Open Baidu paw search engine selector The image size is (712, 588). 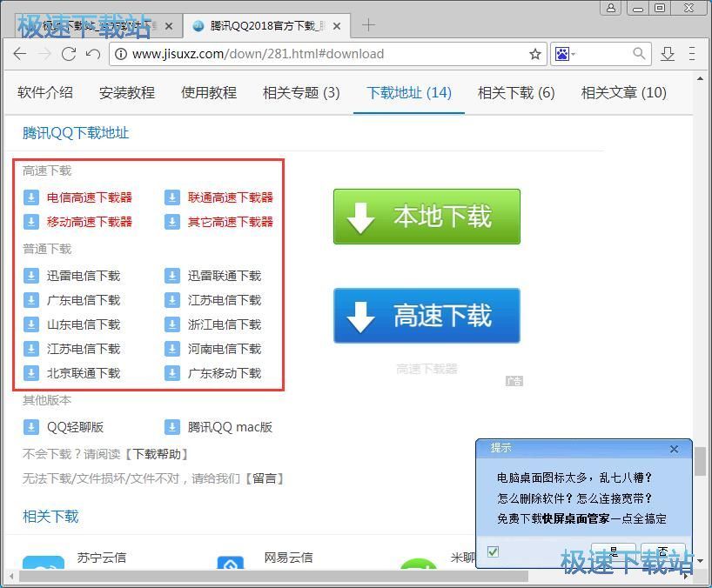[564, 55]
